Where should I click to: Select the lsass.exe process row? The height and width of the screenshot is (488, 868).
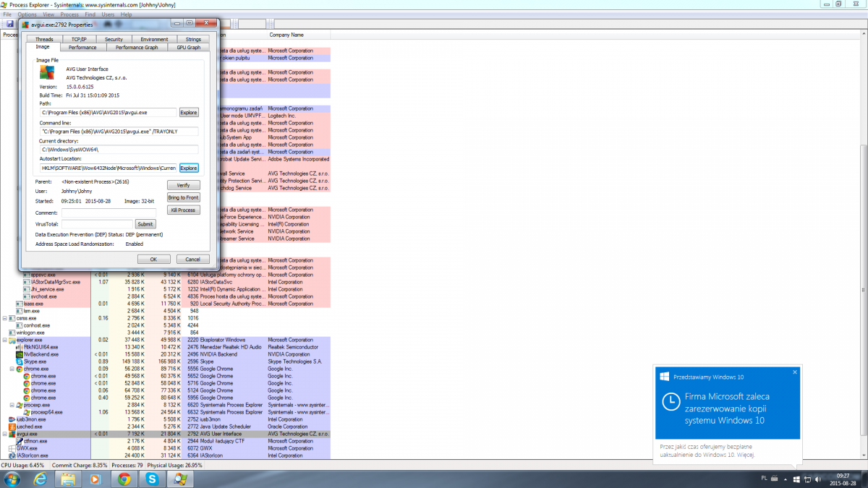165,304
